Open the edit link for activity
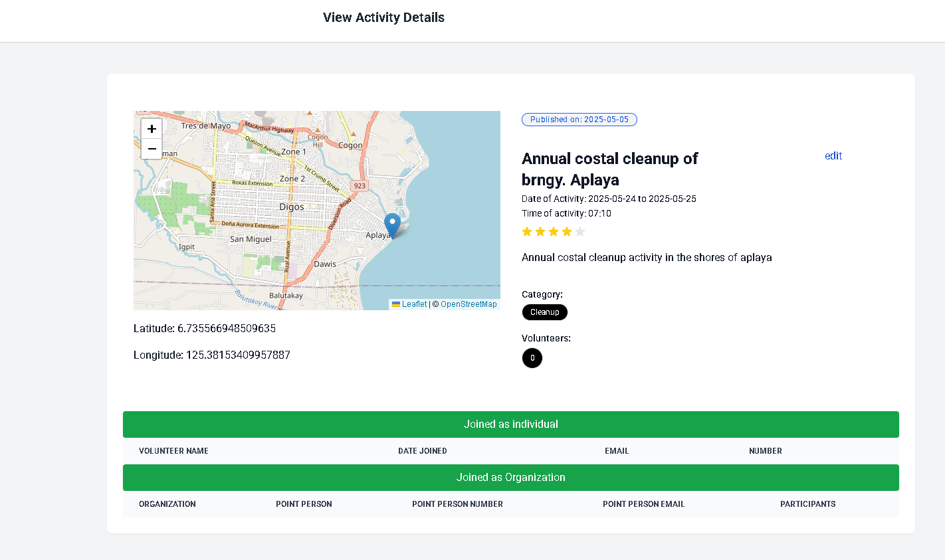Viewport: 945px width, 560px height. tap(833, 156)
